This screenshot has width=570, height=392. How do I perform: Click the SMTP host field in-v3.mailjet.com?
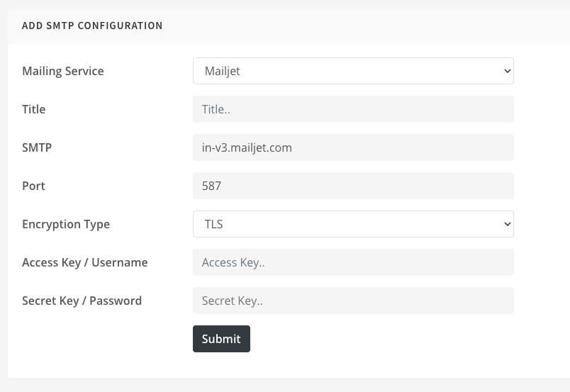pyautogui.click(x=353, y=147)
